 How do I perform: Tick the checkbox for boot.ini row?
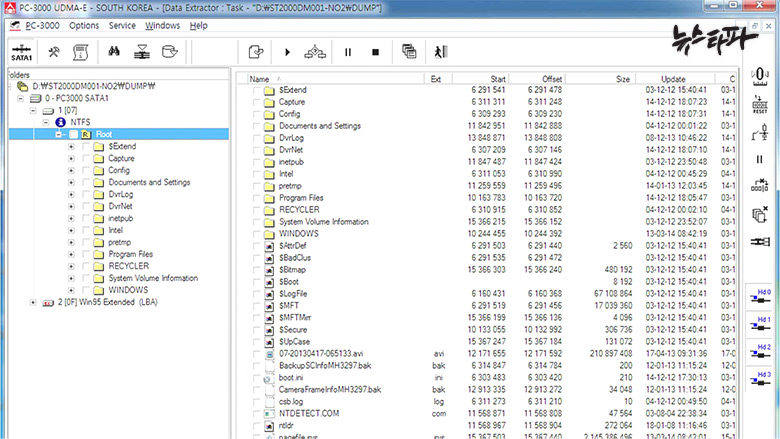coord(256,378)
